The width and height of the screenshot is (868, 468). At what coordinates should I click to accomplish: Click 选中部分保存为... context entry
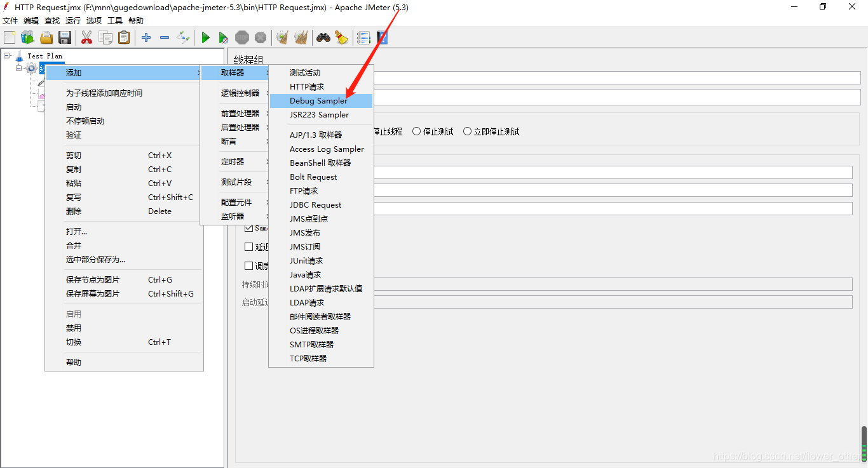click(x=124, y=260)
